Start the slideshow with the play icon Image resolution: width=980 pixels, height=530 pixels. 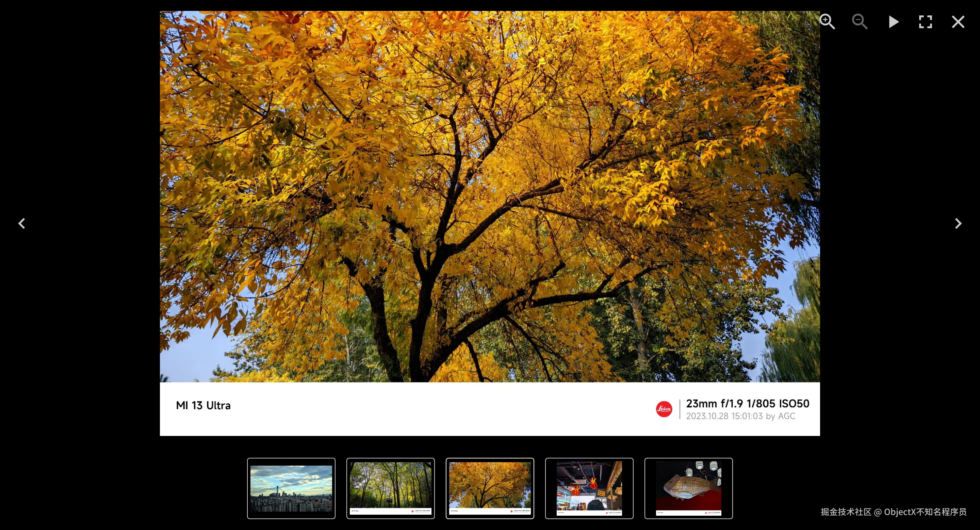pyautogui.click(x=893, y=22)
